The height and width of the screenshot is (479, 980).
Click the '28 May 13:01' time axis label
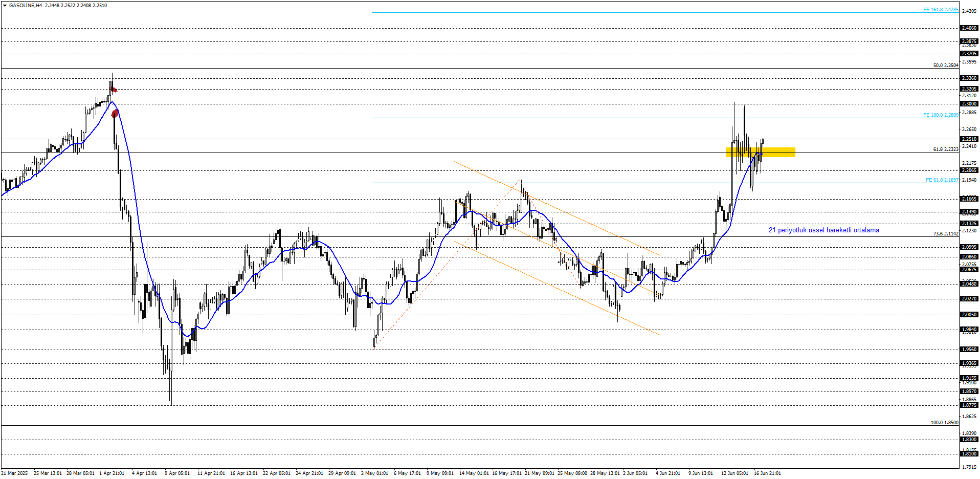coord(605,473)
